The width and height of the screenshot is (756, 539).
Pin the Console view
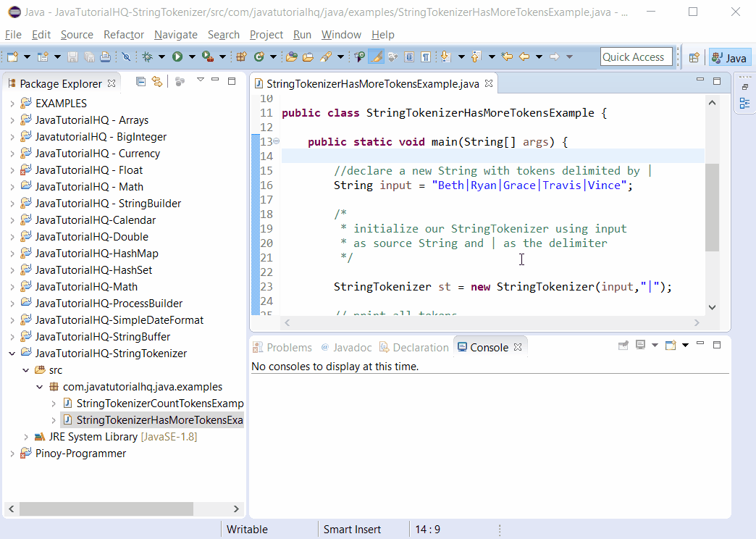(624, 345)
